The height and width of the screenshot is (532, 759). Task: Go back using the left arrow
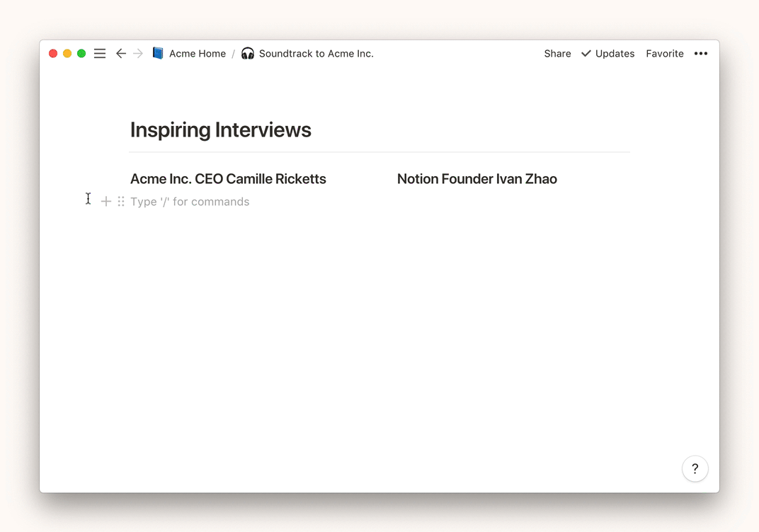(x=120, y=54)
